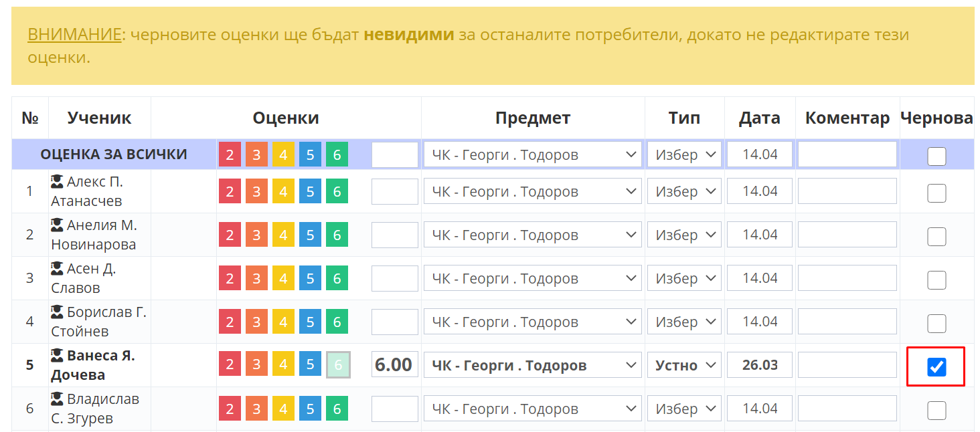Click grade 6 button for Алекс П. Атанасчев
980x432 pixels.
coord(337,192)
